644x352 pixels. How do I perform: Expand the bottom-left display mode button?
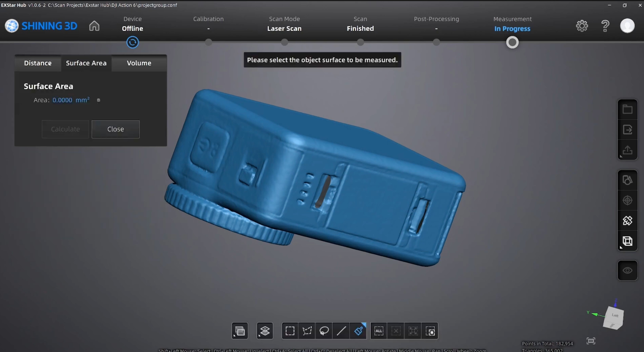pos(240,331)
